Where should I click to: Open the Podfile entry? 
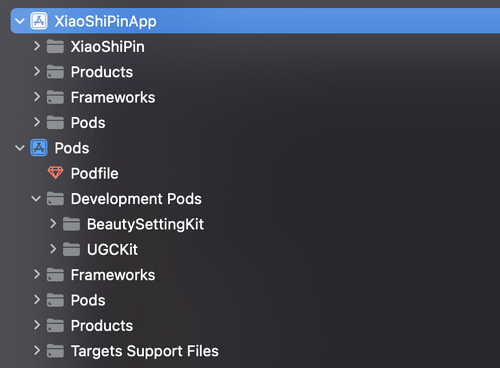[95, 173]
